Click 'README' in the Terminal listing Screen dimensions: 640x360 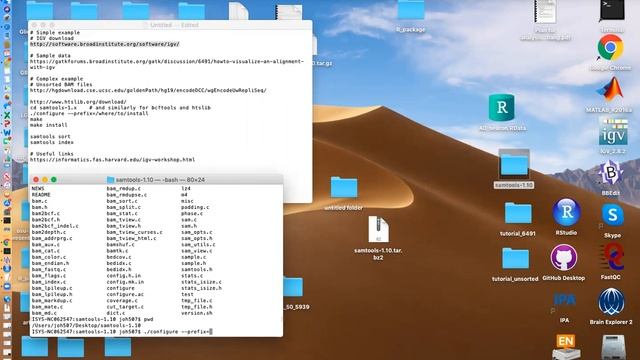pyautogui.click(x=41, y=195)
